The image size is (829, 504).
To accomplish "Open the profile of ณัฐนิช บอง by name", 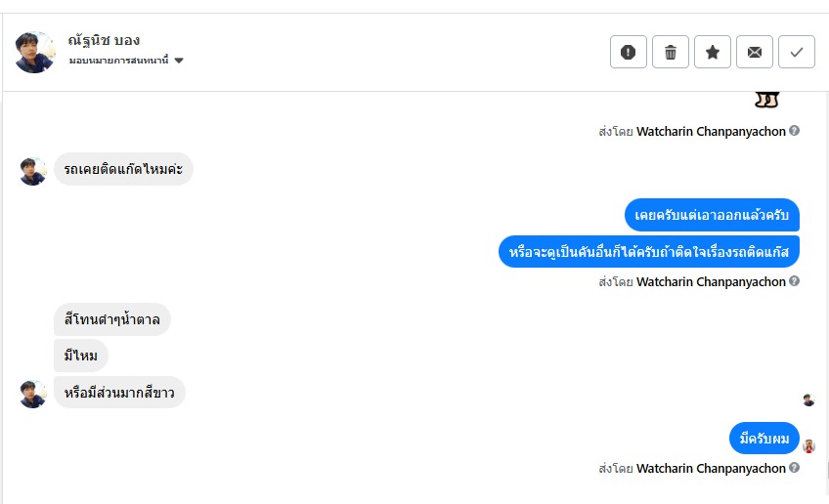I will (x=104, y=40).
